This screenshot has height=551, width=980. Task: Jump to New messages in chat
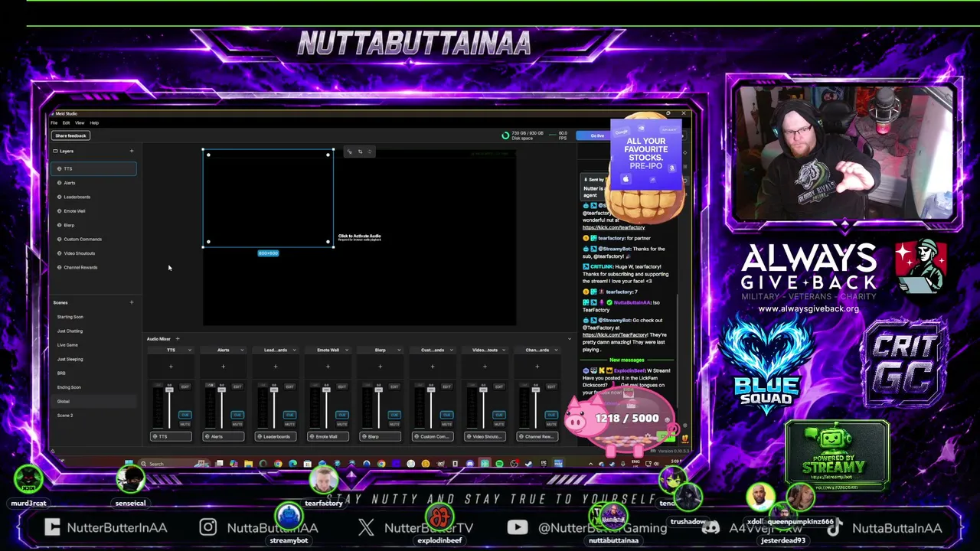(x=626, y=360)
